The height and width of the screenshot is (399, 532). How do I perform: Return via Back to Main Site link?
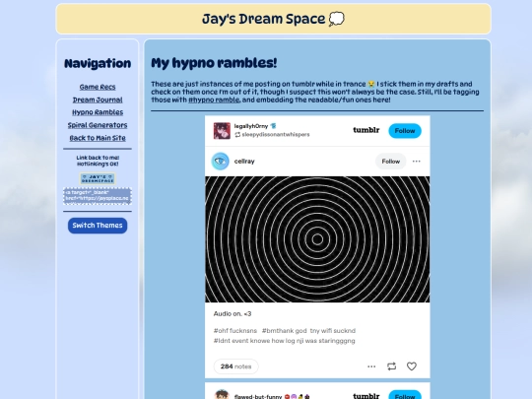click(x=98, y=138)
